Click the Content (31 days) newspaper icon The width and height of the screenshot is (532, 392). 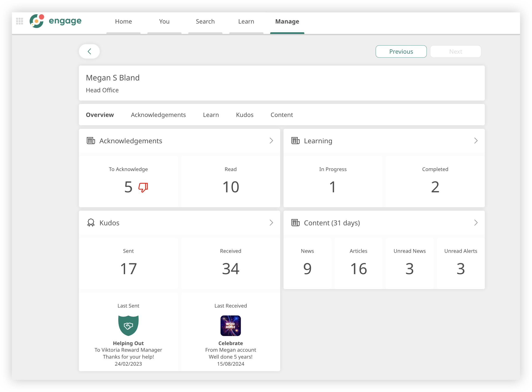[295, 223]
